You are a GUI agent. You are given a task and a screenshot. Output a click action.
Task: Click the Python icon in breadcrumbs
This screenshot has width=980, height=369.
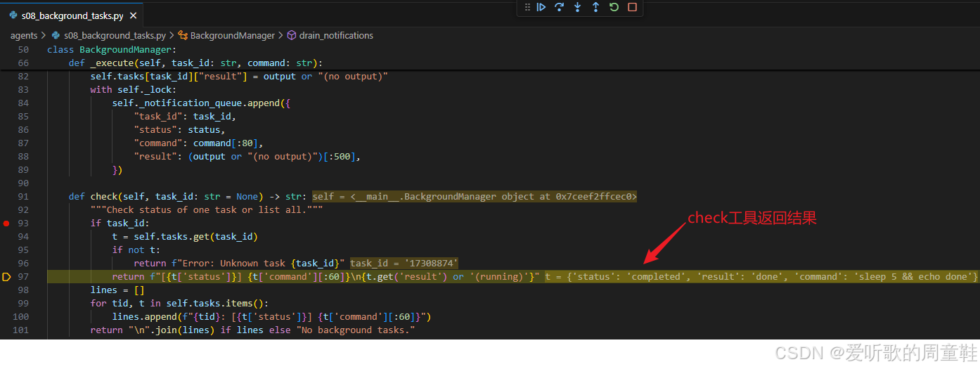pyautogui.click(x=56, y=35)
